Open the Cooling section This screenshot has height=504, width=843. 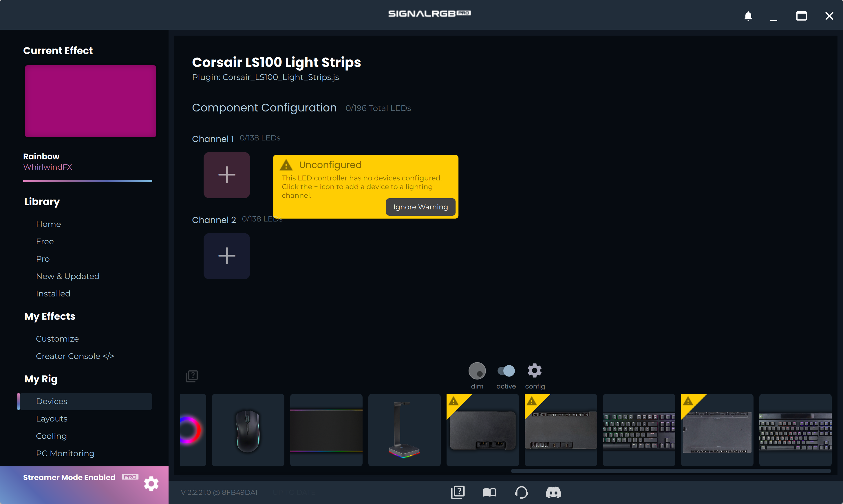click(x=51, y=436)
